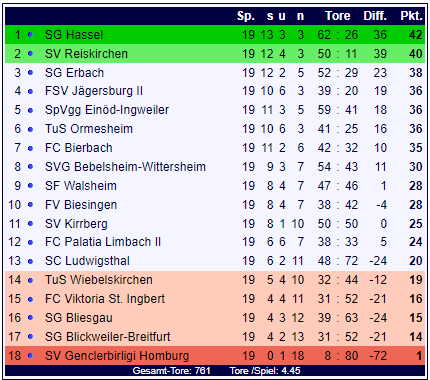The width and height of the screenshot is (430, 380).
Task: Click the blue dot next to FC Bierbach
Action: coord(30,148)
